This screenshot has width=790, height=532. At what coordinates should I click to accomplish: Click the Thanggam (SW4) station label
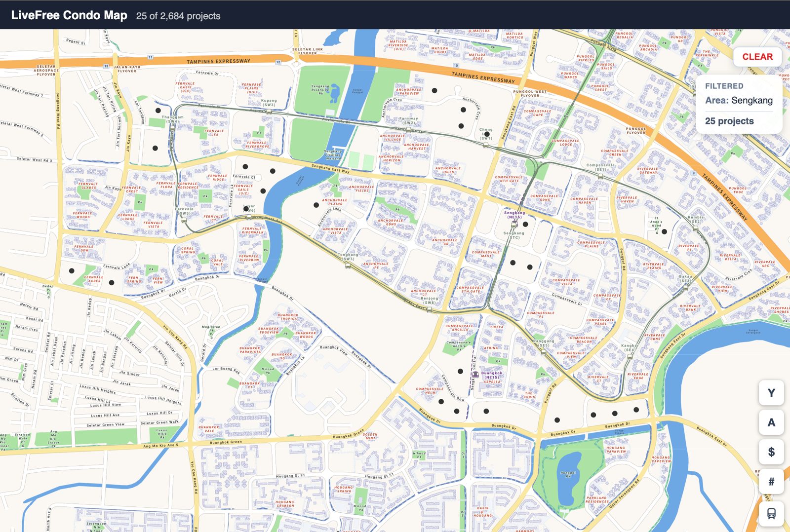(x=172, y=119)
